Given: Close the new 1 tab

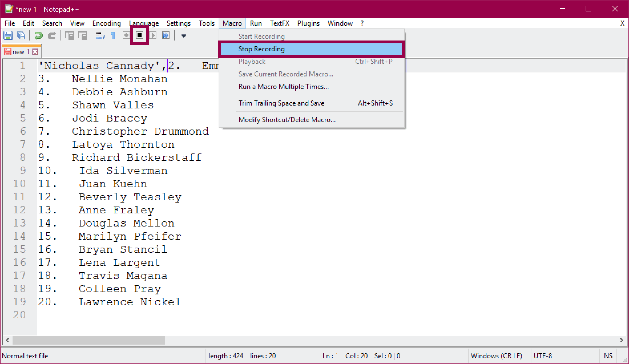Looking at the screenshot, I should pos(35,52).
